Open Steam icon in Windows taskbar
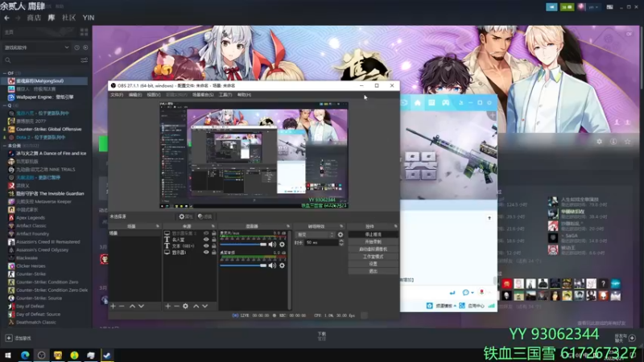Viewport: 644px width, 362px height. pyautogui.click(x=107, y=355)
